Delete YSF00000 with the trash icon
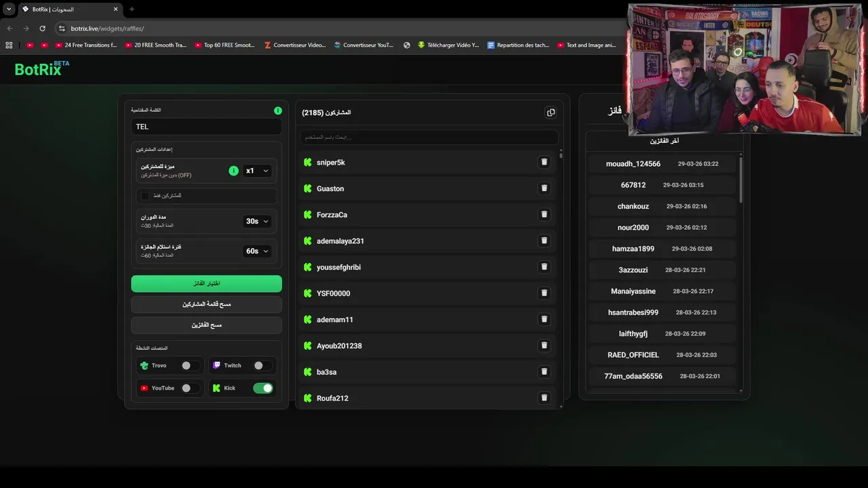868x488 pixels. point(544,293)
